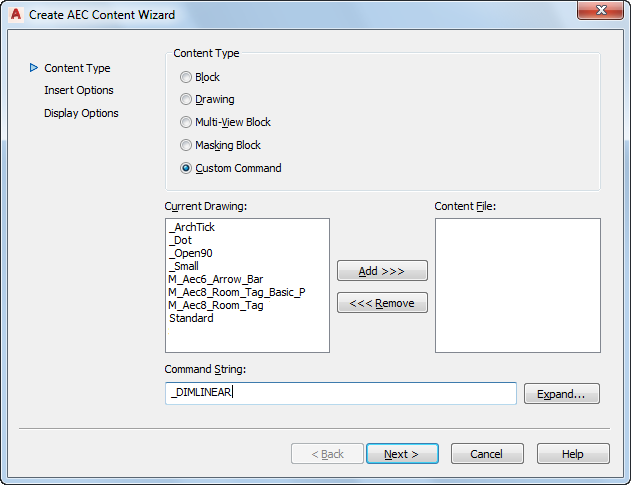Click the blue arrow beside Content Type step
Viewport: 631px width, 485px height.
click(x=34, y=68)
